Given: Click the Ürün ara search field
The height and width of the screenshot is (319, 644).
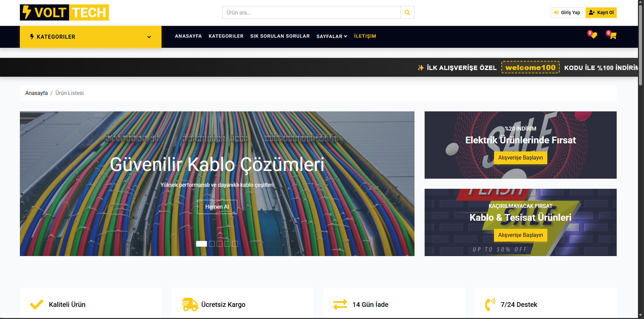Looking at the screenshot, I should [311, 12].
